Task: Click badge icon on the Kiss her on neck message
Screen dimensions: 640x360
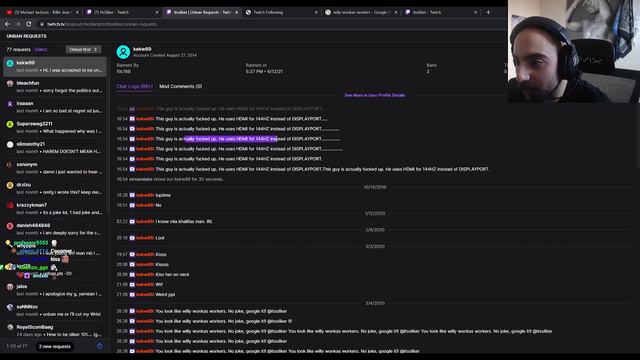Action: coord(132,275)
